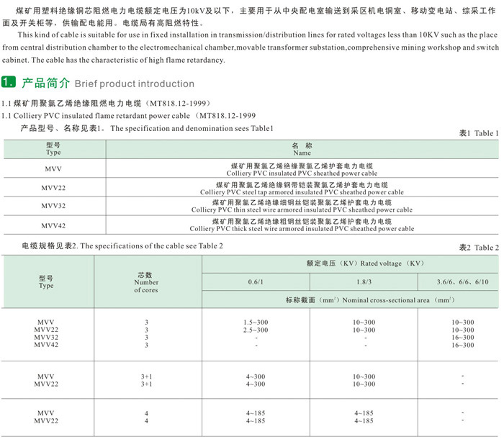Select the "MVV32" type cell in Table 1
The height and width of the screenshot is (442, 504).
tap(53, 206)
